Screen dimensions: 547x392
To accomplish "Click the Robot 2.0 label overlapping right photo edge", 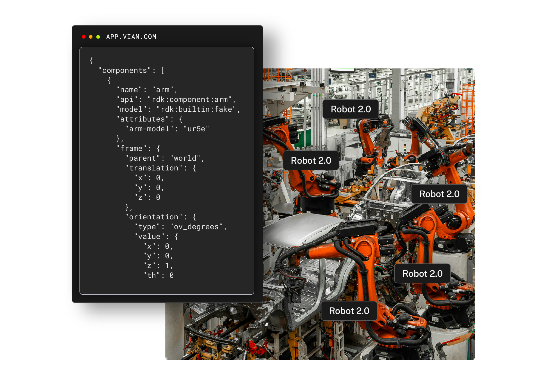I will [x=439, y=194].
